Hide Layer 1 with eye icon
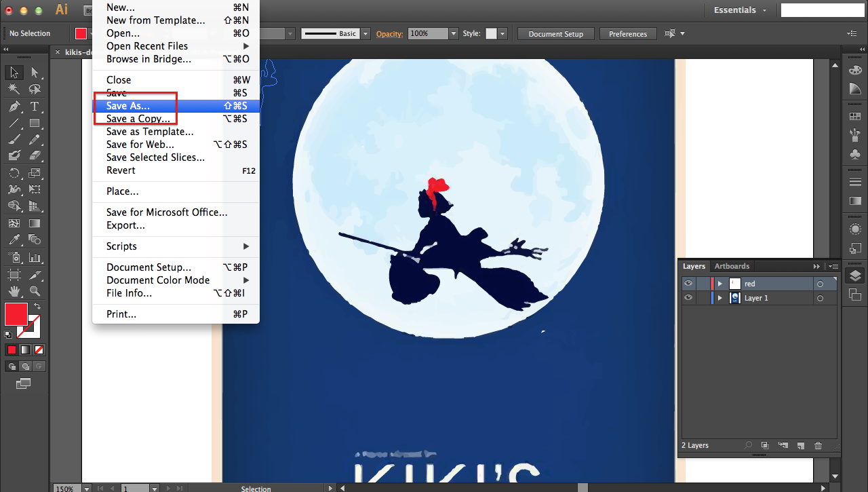The height and width of the screenshot is (492, 868). pos(688,298)
